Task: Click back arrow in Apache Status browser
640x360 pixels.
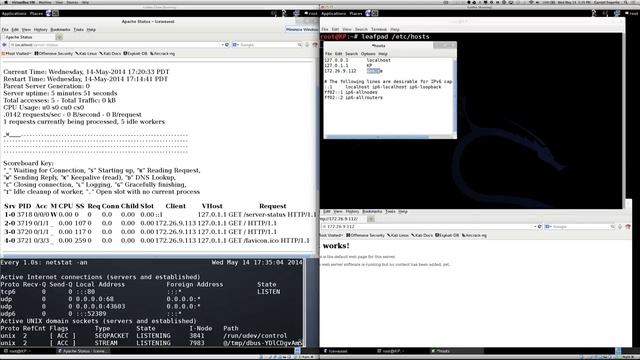Action: tap(4, 45)
